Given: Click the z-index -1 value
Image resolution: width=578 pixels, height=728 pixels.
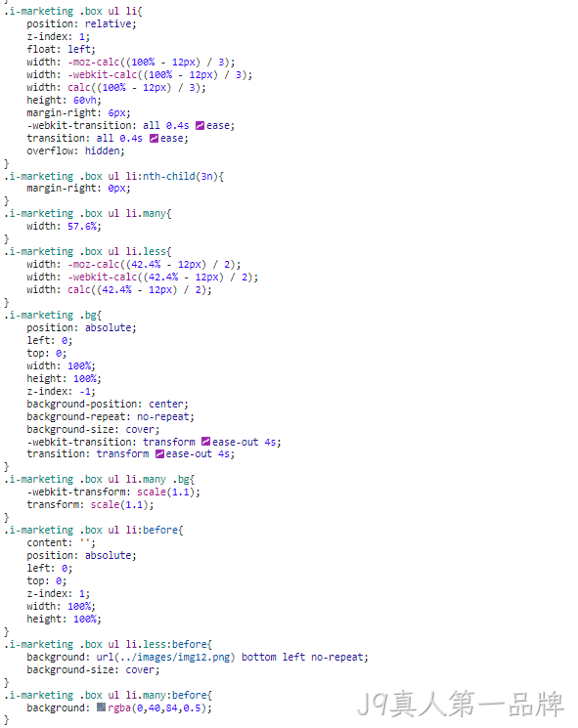Looking at the screenshot, I should tap(85, 392).
